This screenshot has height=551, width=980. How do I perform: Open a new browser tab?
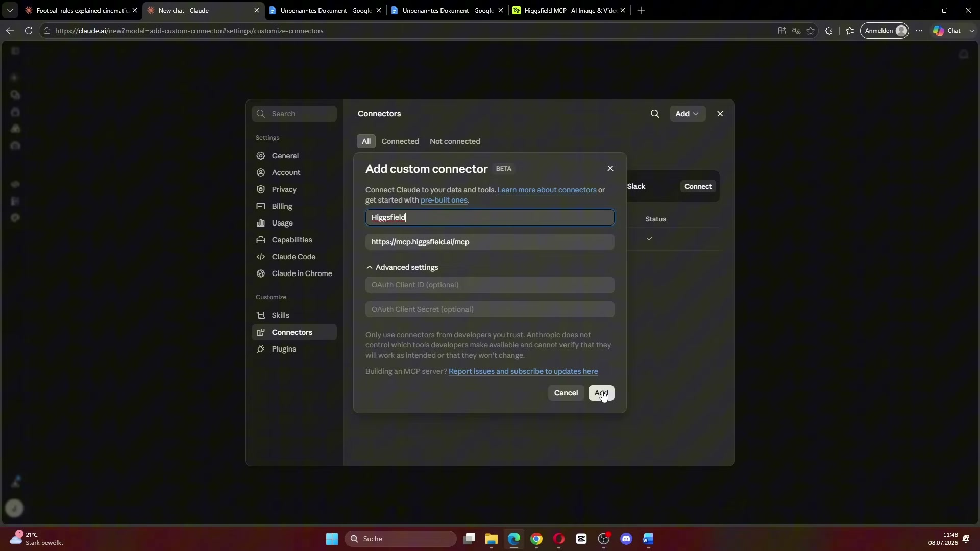click(641, 10)
